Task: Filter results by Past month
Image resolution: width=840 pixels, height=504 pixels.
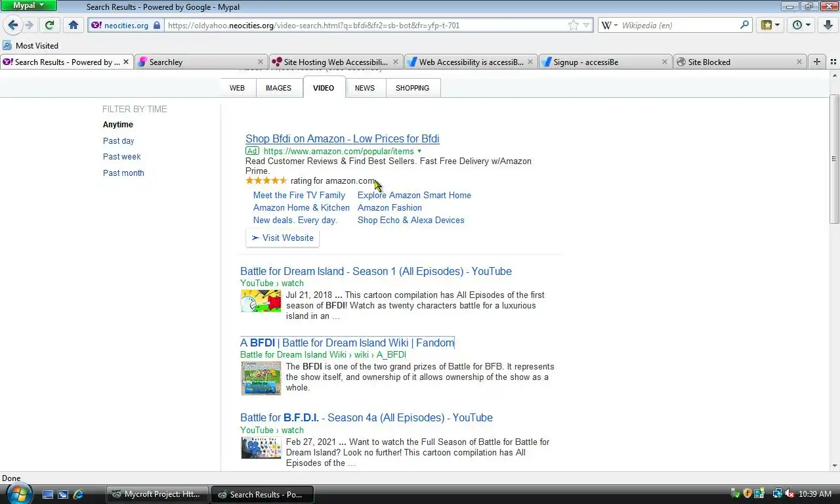Action: click(x=123, y=173)
